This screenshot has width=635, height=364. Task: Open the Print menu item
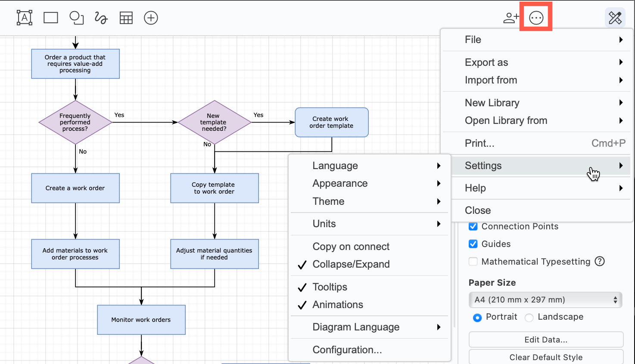[x=479, y=143]
